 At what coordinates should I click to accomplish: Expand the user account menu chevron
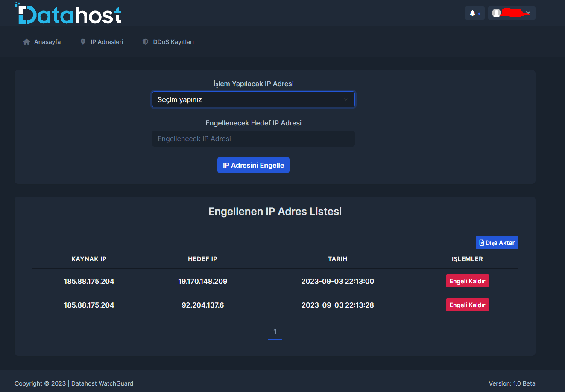click(x=528, y=13)
